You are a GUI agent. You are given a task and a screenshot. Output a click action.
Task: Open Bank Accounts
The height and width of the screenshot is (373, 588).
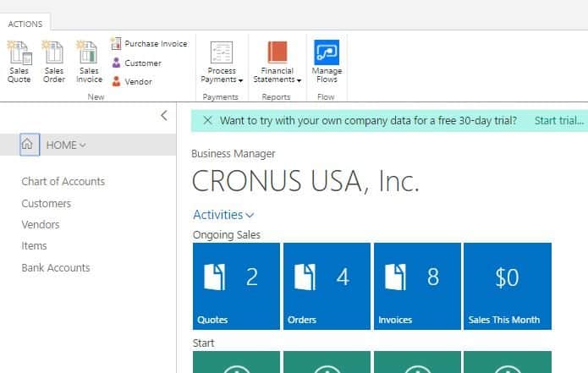(x=56, y=267)
